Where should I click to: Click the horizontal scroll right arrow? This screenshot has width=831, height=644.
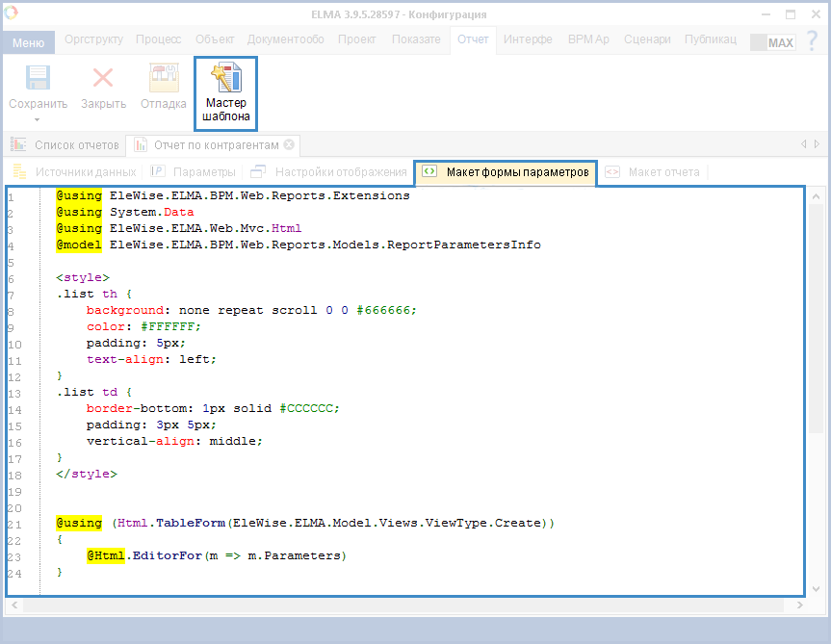pyautogui.click(x=800, y=605)
